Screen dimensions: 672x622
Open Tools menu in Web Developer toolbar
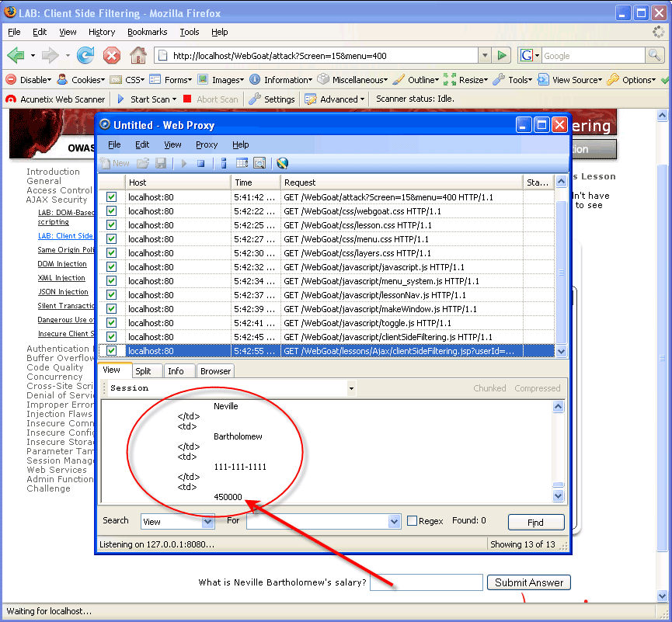(513, 80)
